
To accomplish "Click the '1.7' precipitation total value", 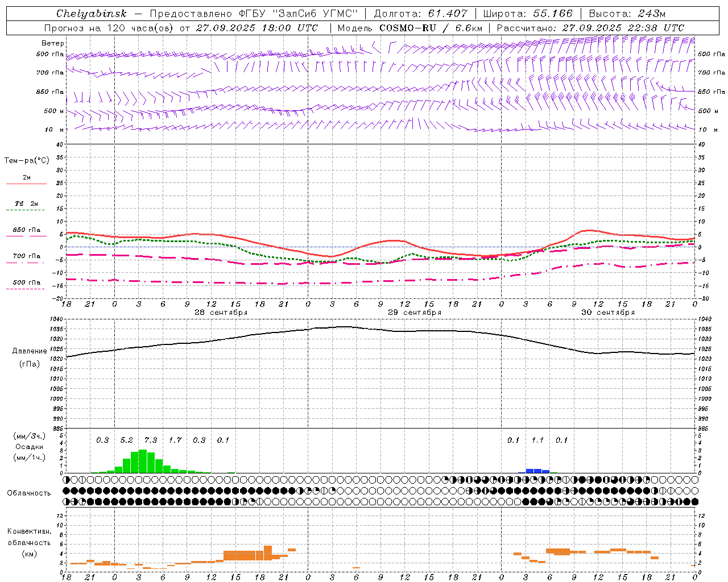I will [175, 440].
